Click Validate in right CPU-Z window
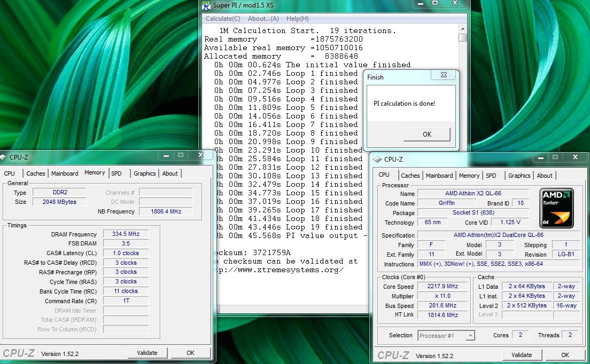 click(522, 355)
